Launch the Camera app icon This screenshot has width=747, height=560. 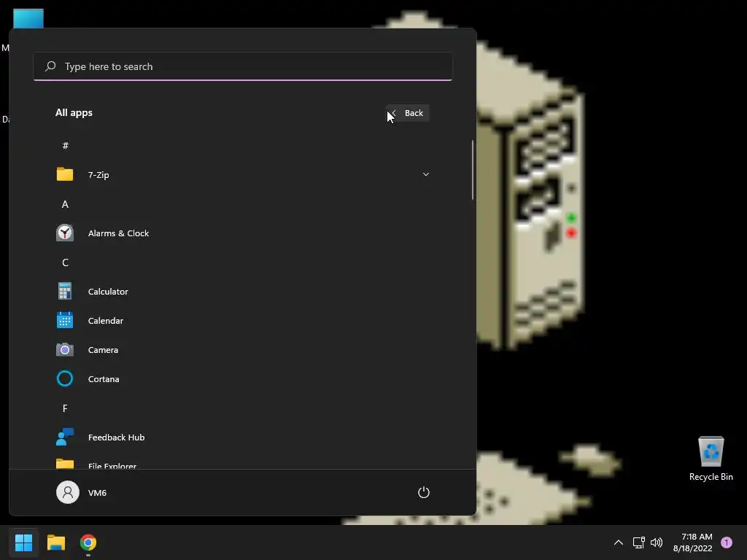click(65, 349)
